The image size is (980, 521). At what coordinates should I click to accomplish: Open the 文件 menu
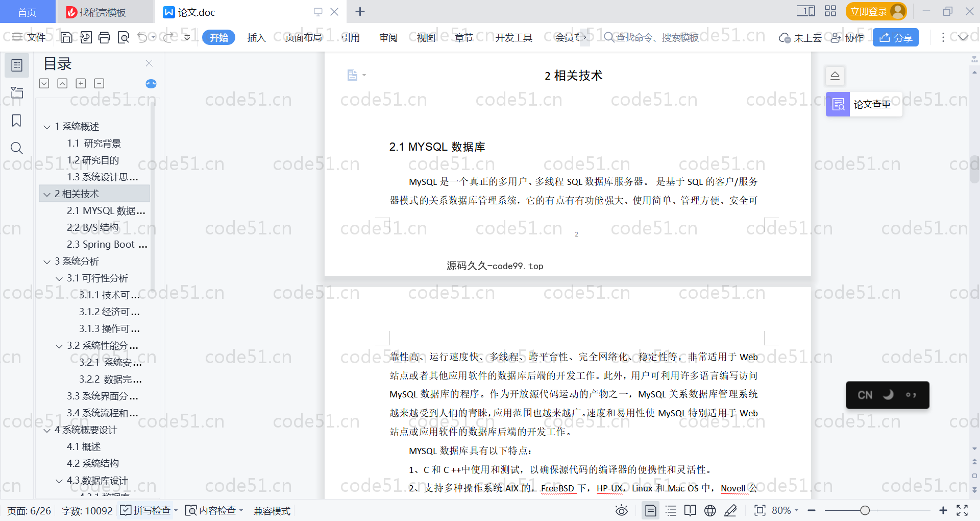[30, 37]
